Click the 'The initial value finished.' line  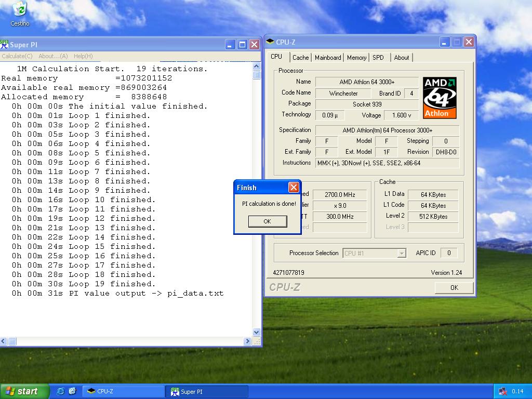click(x=110, y=106)
